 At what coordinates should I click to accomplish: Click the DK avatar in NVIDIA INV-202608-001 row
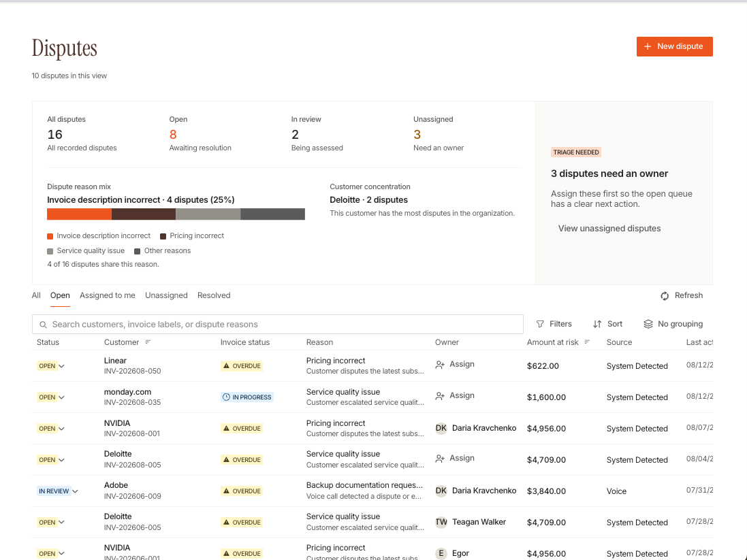coord(441,428)
